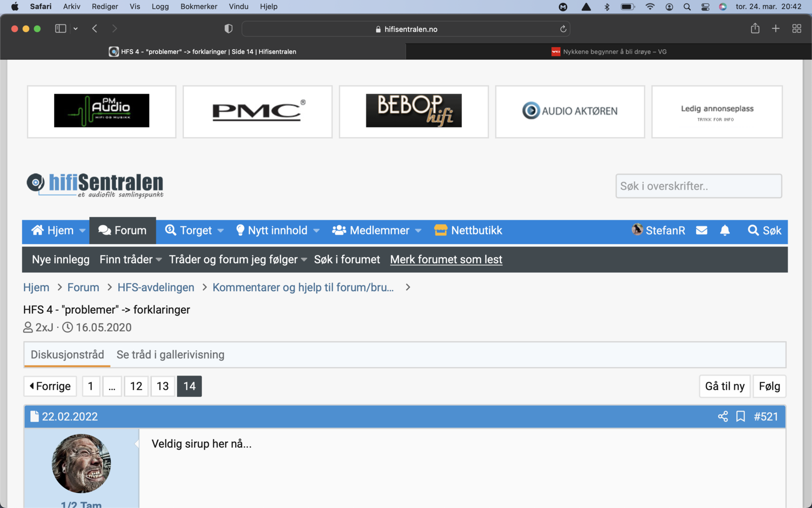Viewport: 812px width, 508px height.
Task: Go back using Safari's back arrow
Action: coord(95,29)
